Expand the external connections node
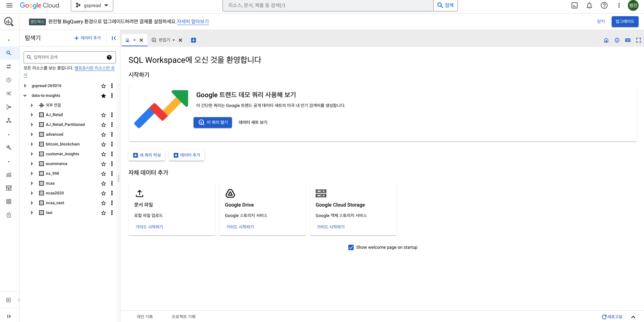Image resolution: width=644 pixels, height=322 pixels. 32,105
